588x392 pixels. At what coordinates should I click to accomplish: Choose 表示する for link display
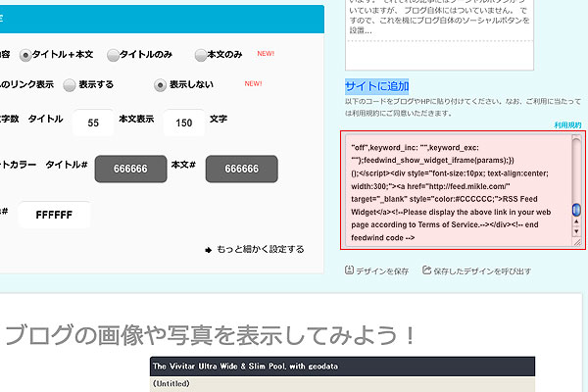70,85
